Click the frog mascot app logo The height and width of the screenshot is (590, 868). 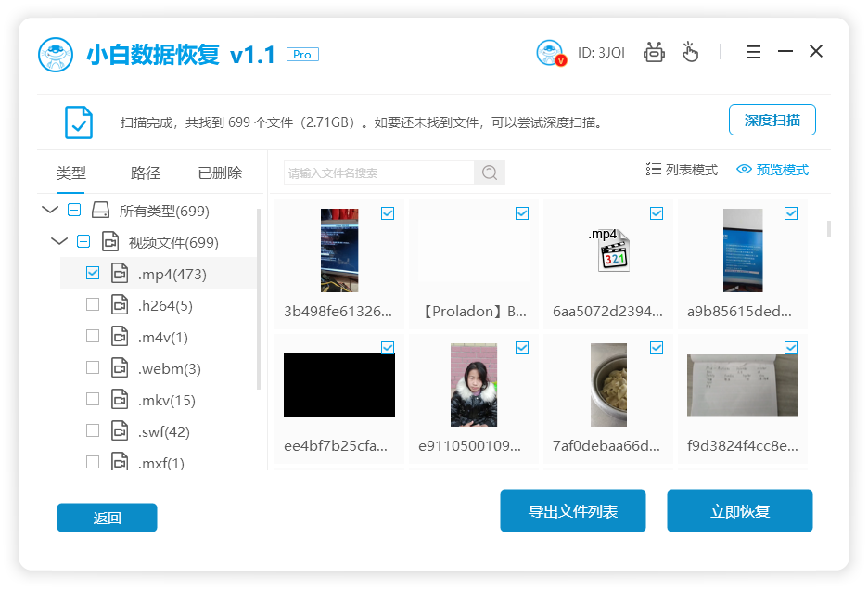tap(56, 55)
